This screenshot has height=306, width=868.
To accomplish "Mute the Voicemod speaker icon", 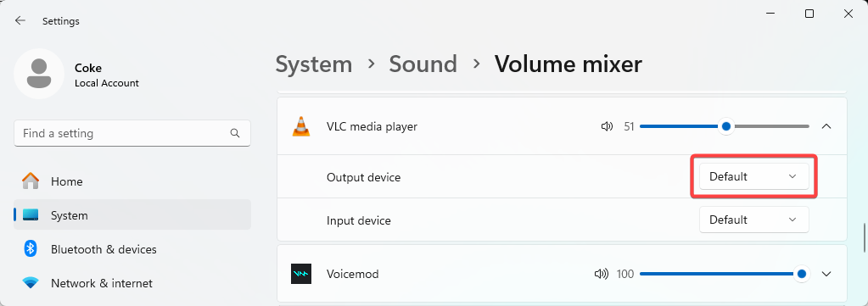I will click(602, 274).
